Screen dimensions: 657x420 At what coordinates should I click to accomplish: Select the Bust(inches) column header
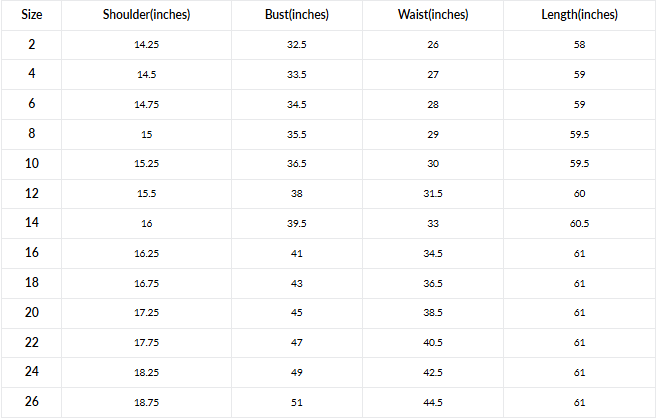tap(297, 15)
